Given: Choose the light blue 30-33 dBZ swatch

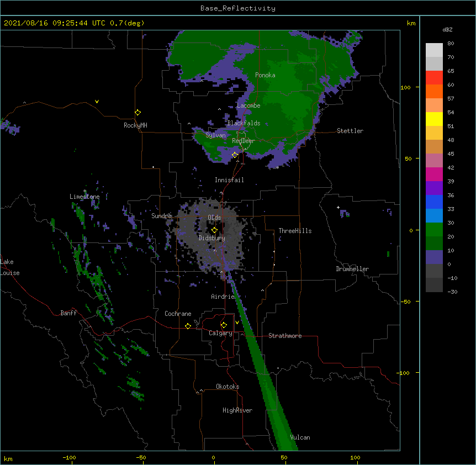Looking at the screenshot, I should point(434,216).
